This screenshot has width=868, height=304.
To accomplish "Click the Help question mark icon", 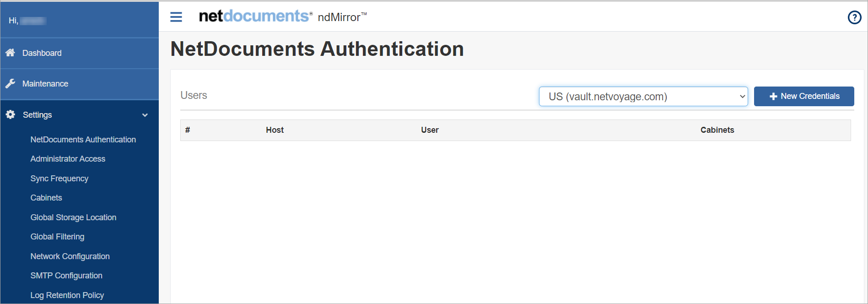I will click(x=855, y=17).
